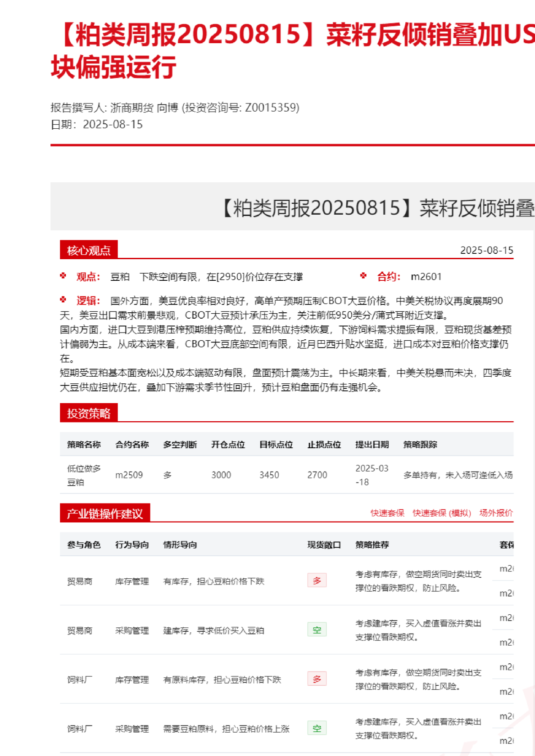The image size is (535, 756).
Task: Click the 低位做多豆粕 strategy name
Action: click(x=84, y=475)
